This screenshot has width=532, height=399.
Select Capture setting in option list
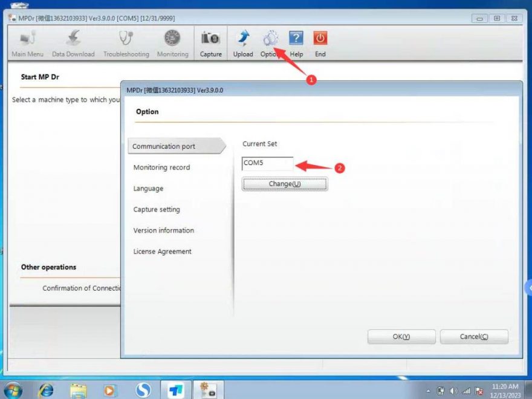click(157, 209)
